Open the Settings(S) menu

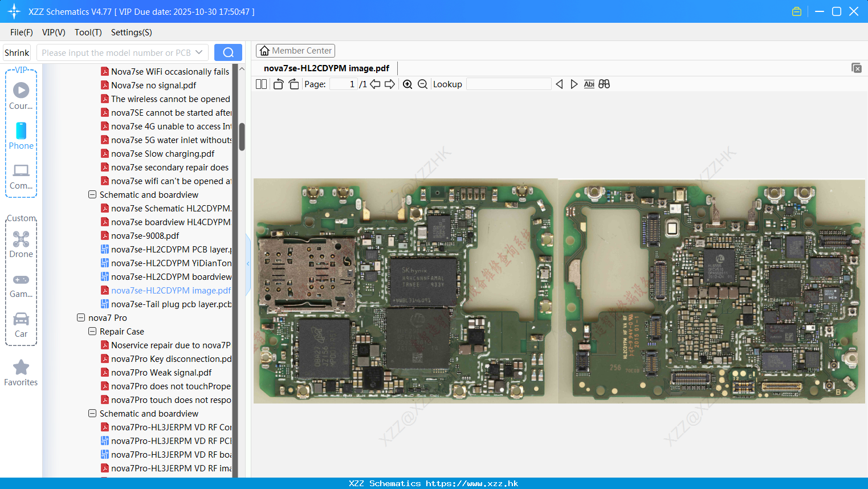(132, 32)
